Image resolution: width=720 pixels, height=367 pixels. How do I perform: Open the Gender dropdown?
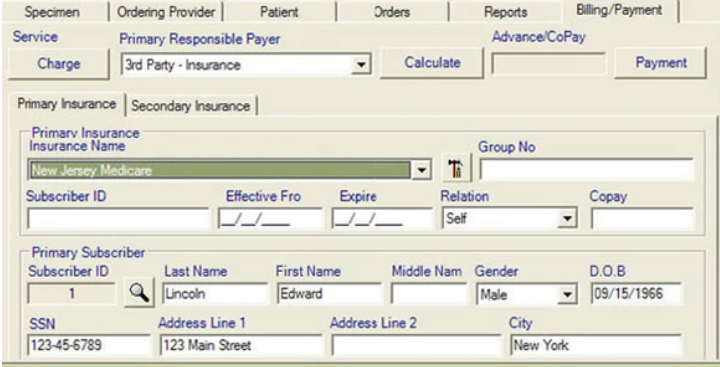[x=567, y=294]
